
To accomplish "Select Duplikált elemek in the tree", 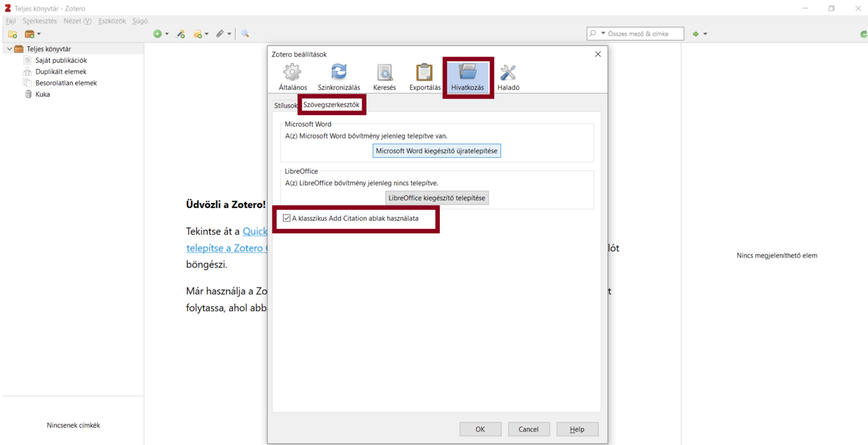I will point(61,72).
